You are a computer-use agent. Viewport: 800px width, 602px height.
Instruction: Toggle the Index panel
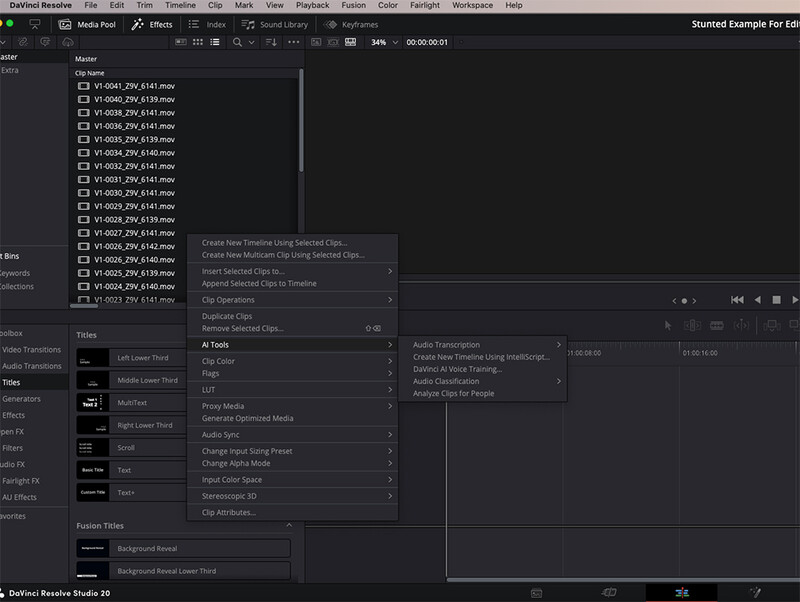coord(207,24)
